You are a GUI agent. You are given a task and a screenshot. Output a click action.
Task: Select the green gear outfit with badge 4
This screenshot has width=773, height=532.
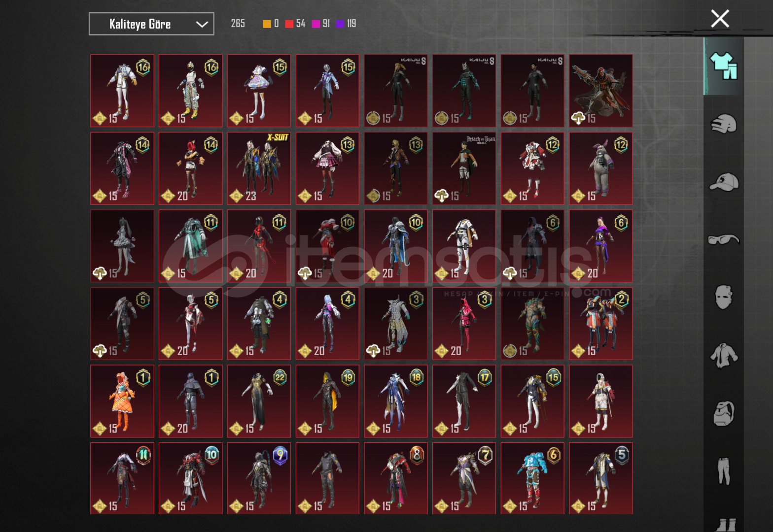coord(259,324)
